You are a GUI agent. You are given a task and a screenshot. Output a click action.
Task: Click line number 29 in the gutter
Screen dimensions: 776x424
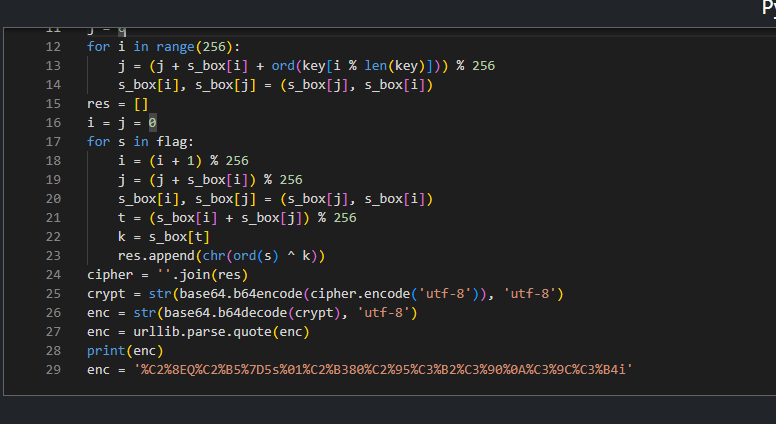tap(54, 370)
